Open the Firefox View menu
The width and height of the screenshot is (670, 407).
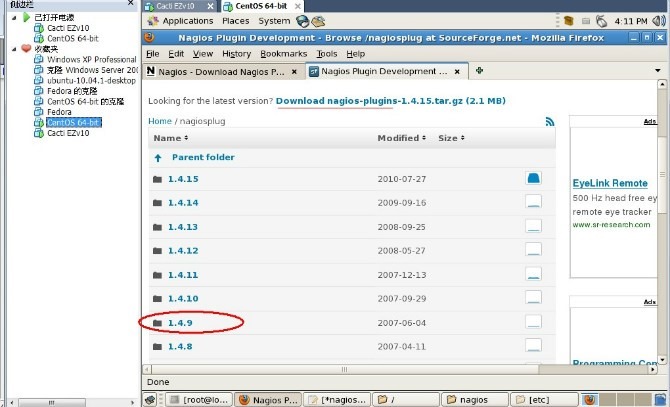coord(203,54)
